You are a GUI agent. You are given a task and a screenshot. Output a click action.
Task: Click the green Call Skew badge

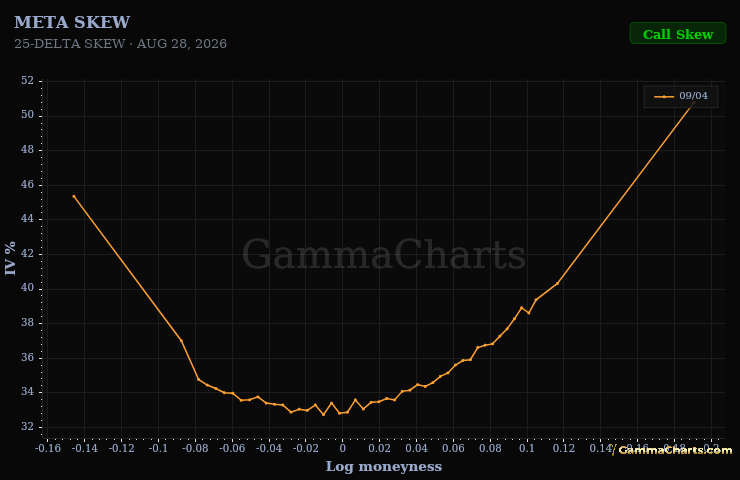tap(678, 34)
